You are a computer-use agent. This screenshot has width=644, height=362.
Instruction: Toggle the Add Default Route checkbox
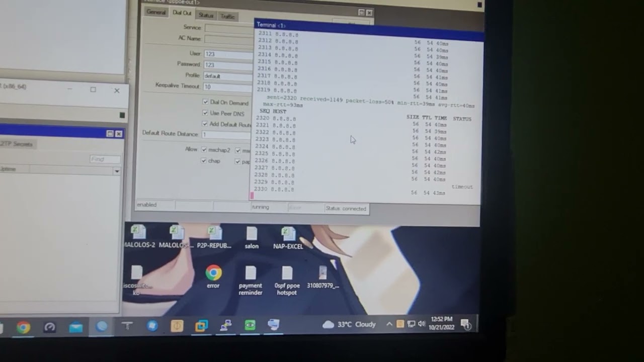tap(205, 124)
